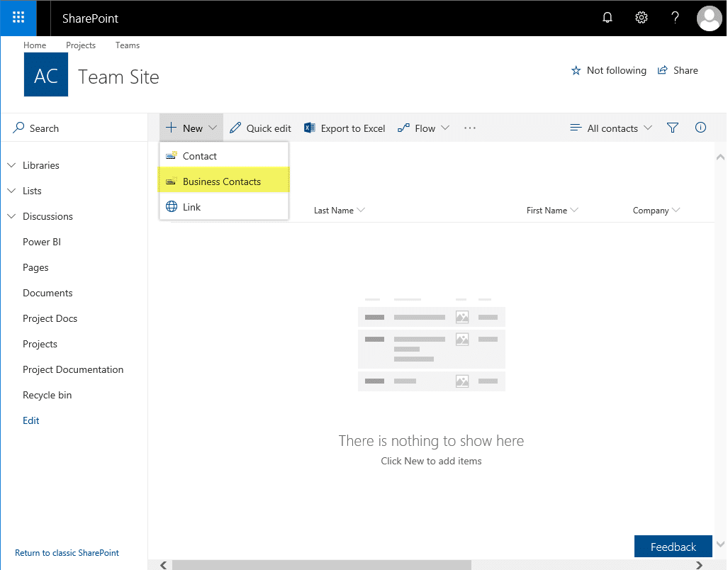Open the filter pane

click(672, 128)
